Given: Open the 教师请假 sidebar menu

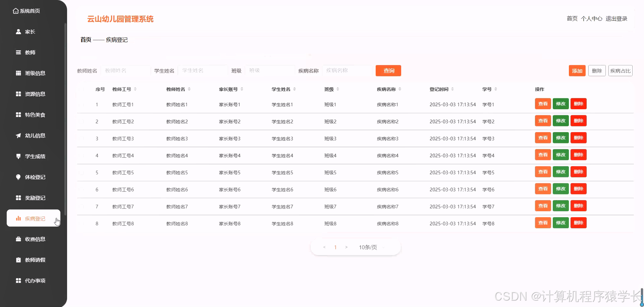Looking at the screenshot, I should tap(34, 260).
